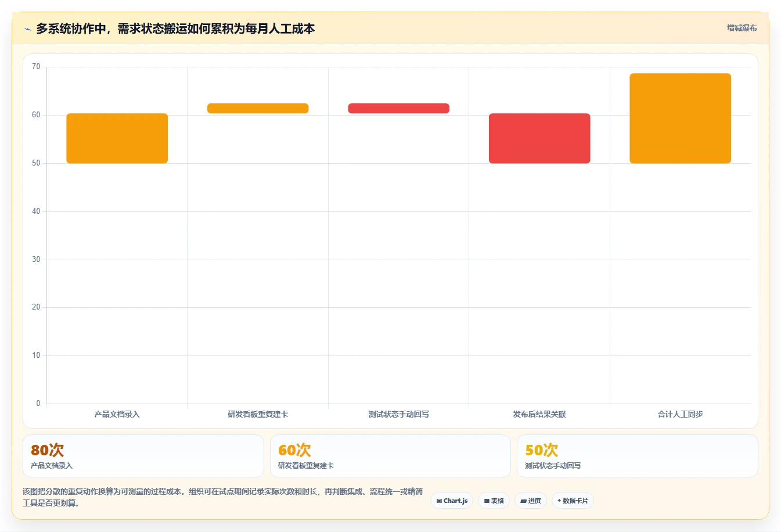Image resolution: width=781 pixels, height=532 pixels.
Task: Click the y-axis value 20
Action: coord(36,307)
